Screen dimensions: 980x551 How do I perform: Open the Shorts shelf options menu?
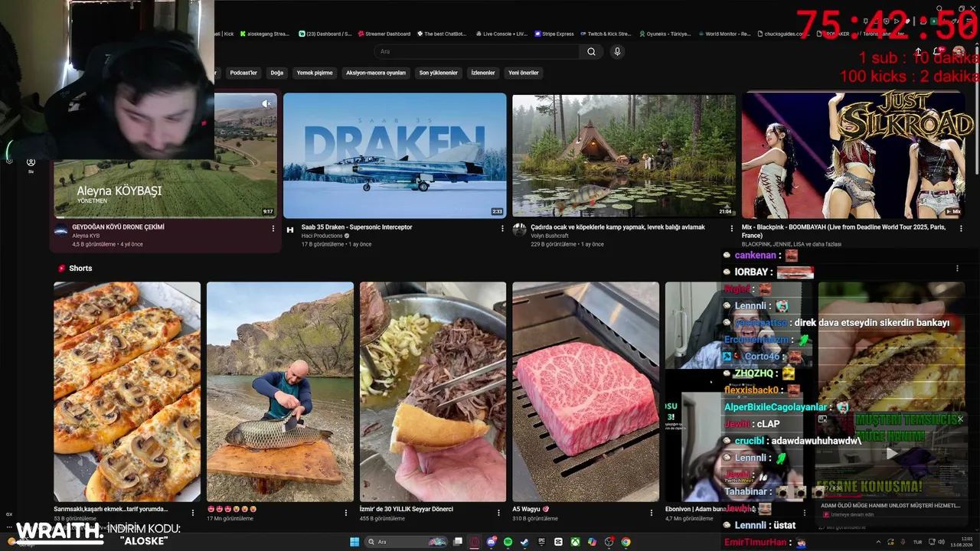[957, 269]
